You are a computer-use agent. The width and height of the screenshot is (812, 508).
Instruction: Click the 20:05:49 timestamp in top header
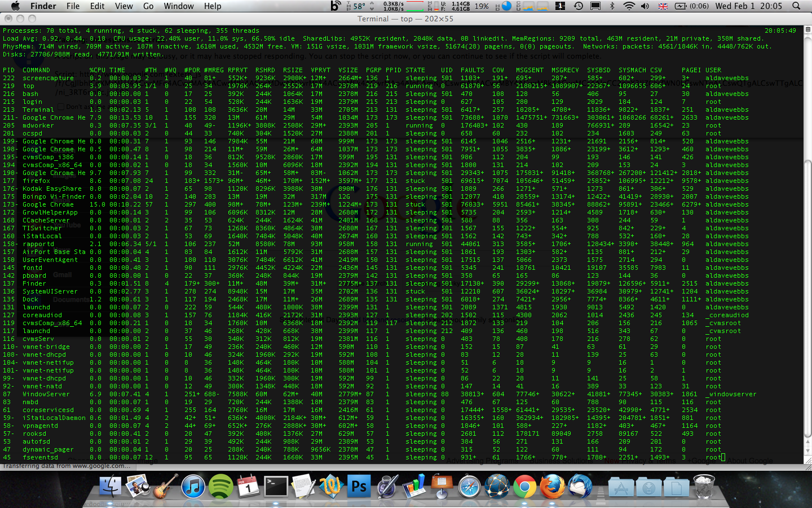click(780, 31)
